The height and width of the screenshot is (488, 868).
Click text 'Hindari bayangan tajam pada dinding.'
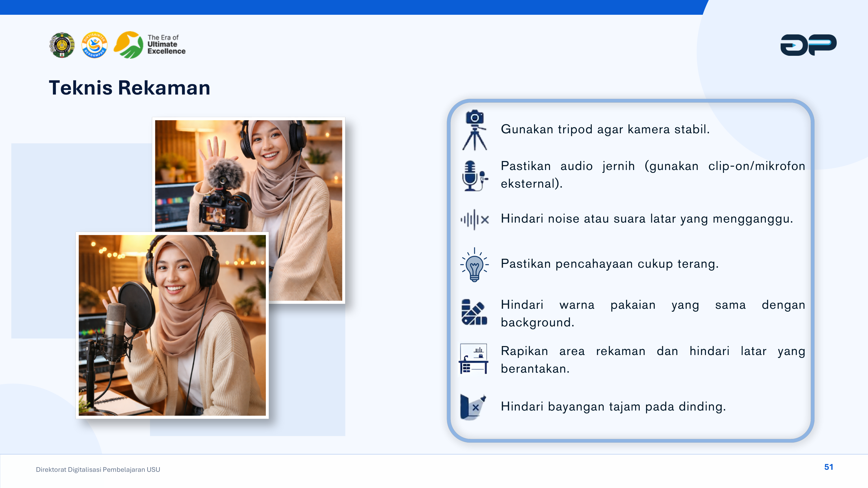[613, 406]
